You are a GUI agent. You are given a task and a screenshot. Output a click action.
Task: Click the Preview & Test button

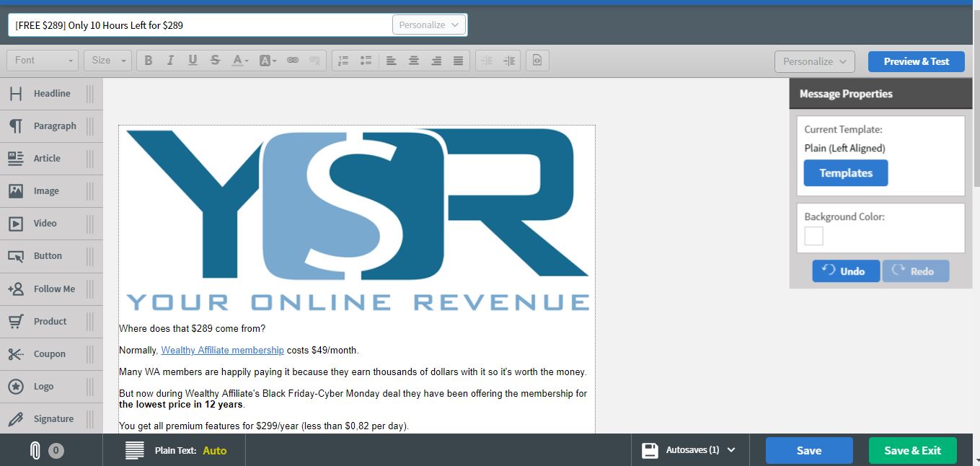tap(917, 61)
